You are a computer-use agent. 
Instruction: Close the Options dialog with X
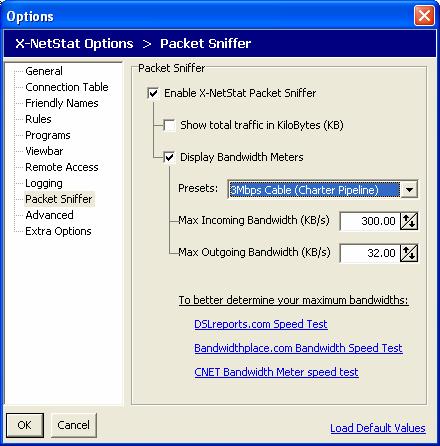click(424, 16)
